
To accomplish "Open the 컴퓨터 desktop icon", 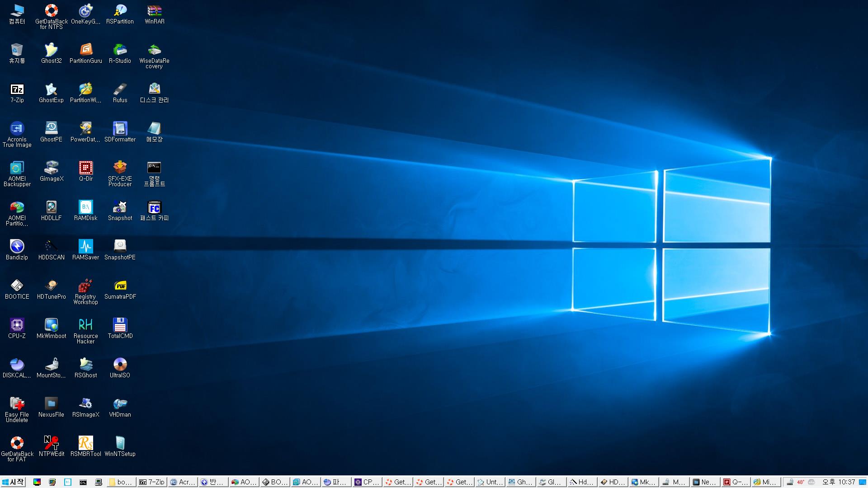I will point(17,14).
